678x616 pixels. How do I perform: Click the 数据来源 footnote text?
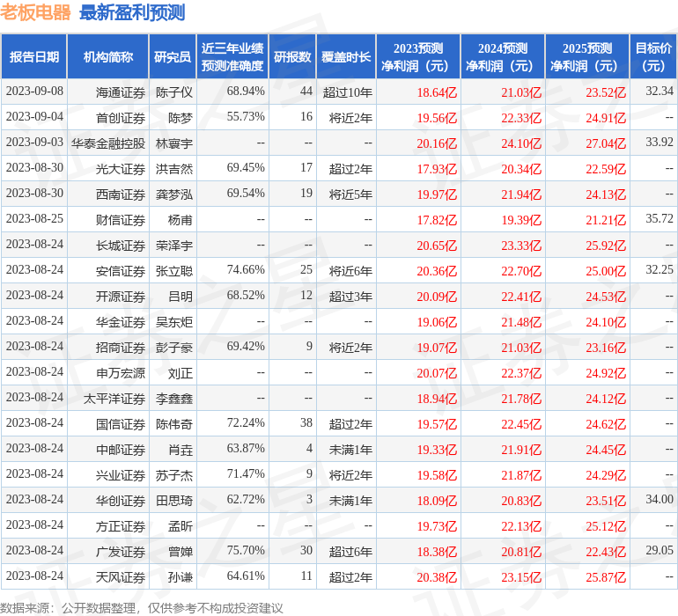point(142,608)
